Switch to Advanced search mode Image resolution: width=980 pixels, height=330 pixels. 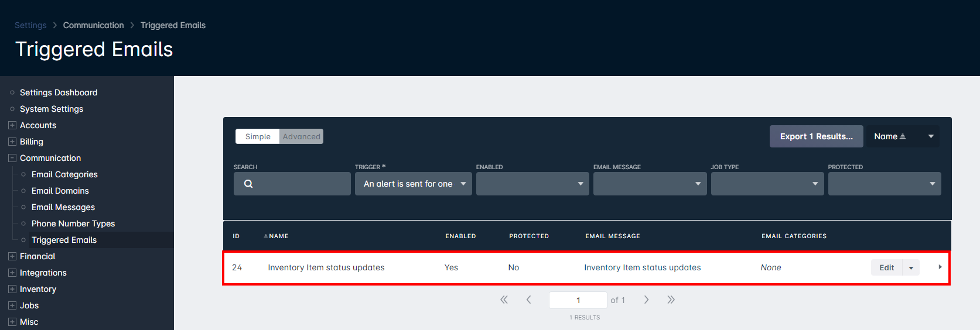(301, 136)
